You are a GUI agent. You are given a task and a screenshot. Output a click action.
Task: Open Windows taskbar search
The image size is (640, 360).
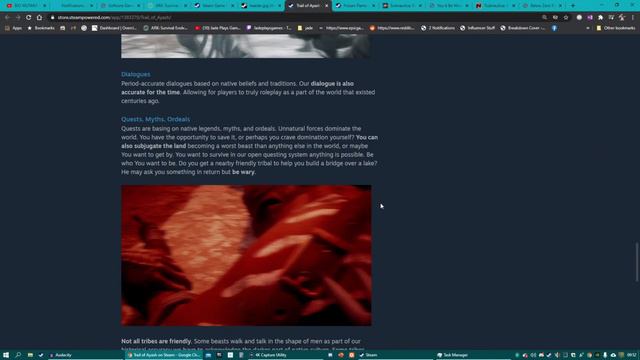[x=18, y=355]
